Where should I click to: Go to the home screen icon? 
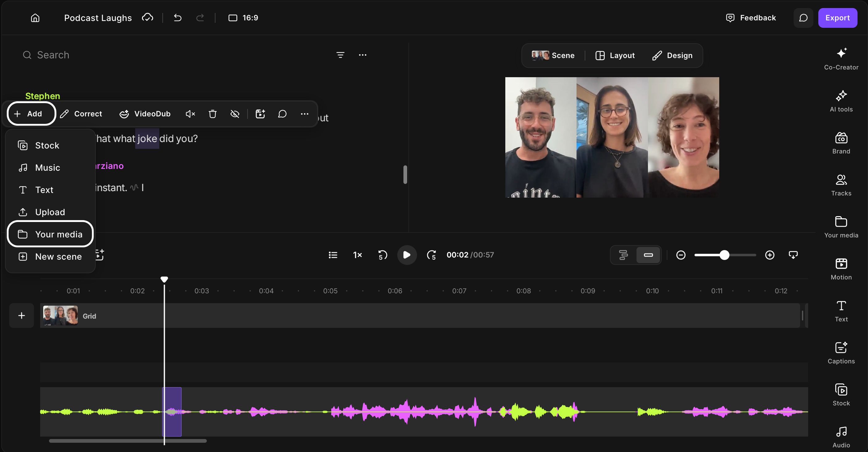coord(35,18)
